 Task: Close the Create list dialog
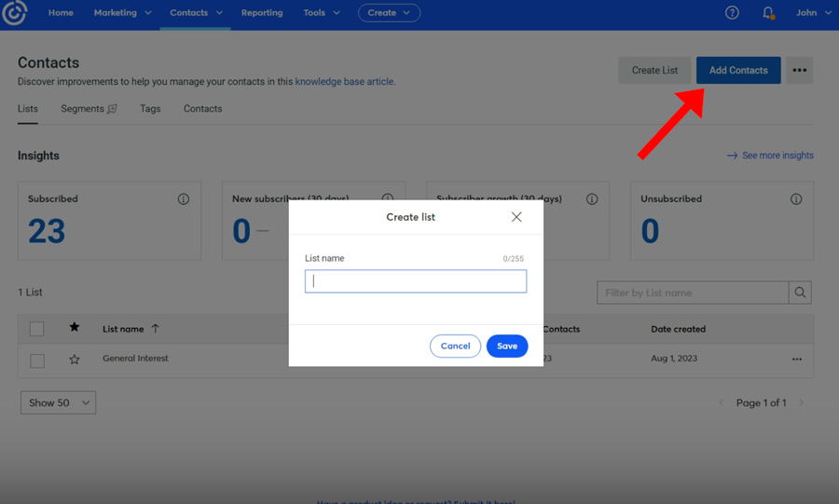tap(516, 216)
